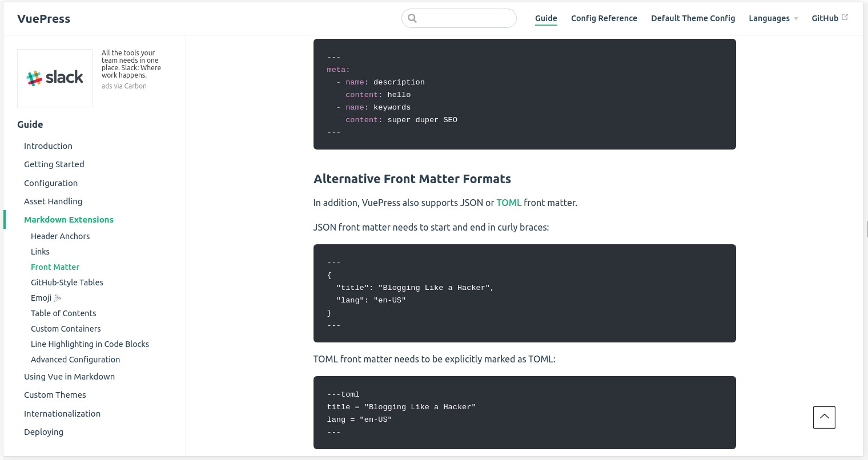
Task: Open the Emoji sidebar entry
Action: tap(41, 298)
